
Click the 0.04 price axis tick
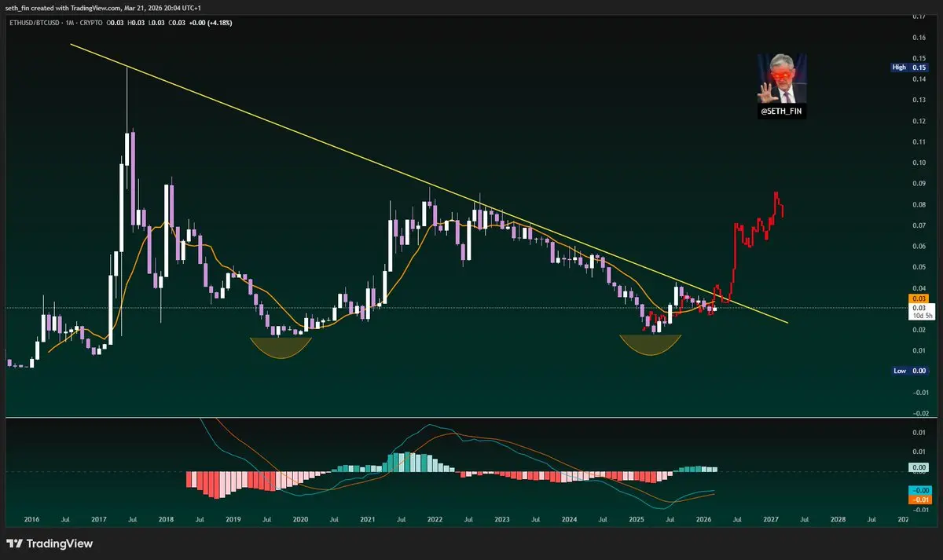pyautogui.click(x=918, y=287)
